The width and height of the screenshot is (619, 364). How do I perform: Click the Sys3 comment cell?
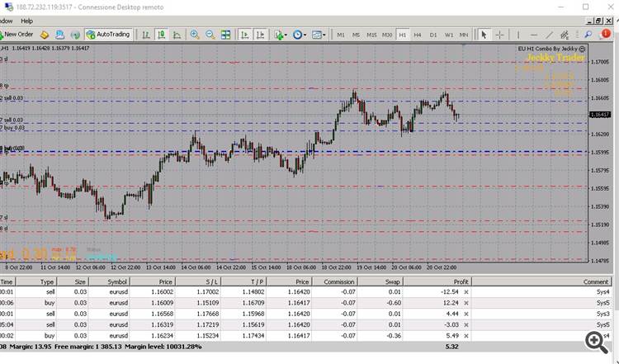(602, 314)
